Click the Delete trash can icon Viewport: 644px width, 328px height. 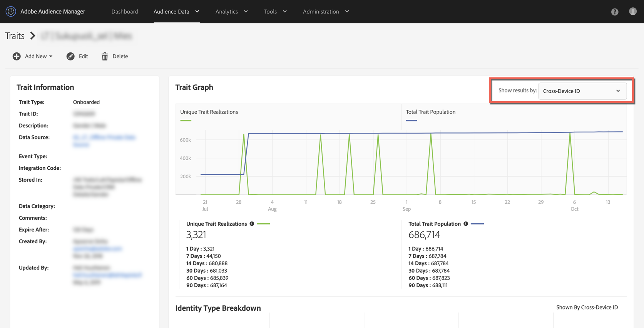[105, 57]
